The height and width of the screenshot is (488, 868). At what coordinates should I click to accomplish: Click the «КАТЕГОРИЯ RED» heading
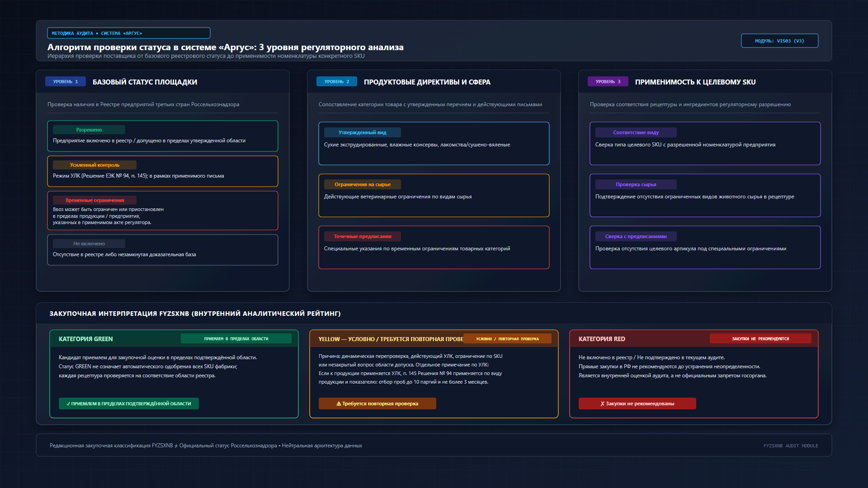pos(602,339)
